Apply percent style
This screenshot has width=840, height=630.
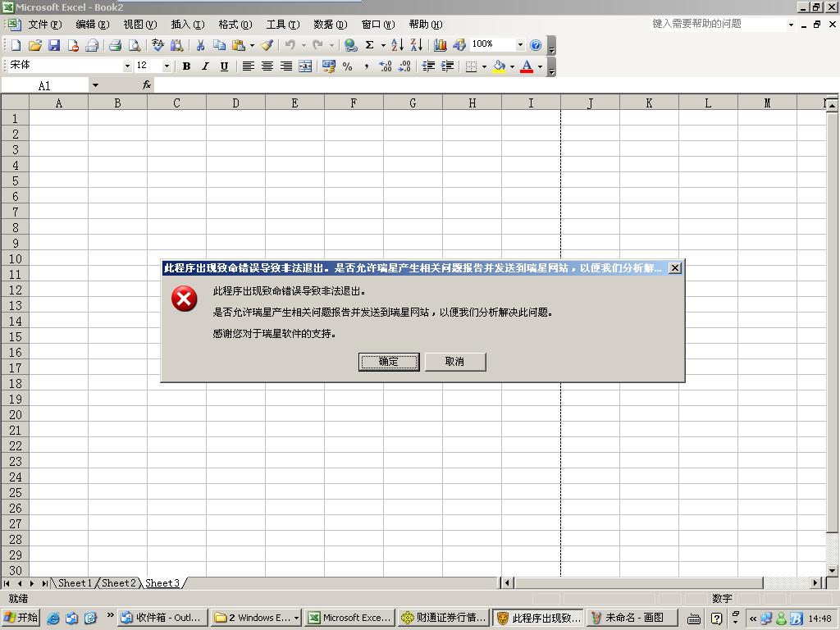tap(348, 66)
